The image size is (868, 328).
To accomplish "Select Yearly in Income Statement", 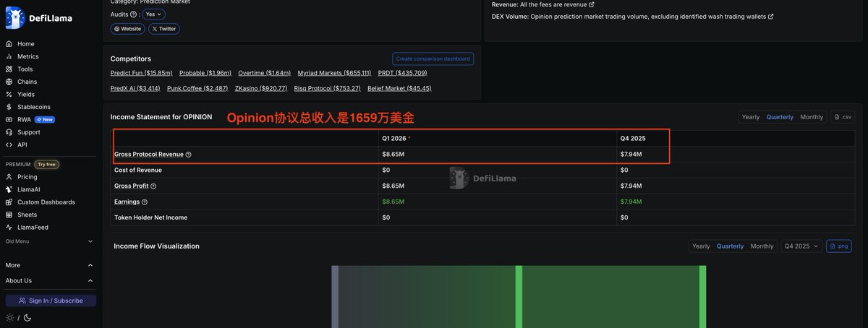I will coord(751,117).
